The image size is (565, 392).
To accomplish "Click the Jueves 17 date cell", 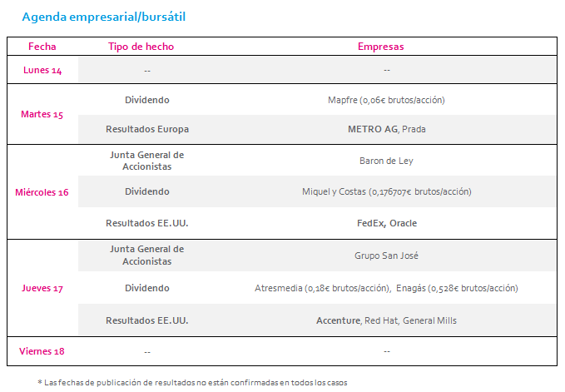I will (42, 288).
